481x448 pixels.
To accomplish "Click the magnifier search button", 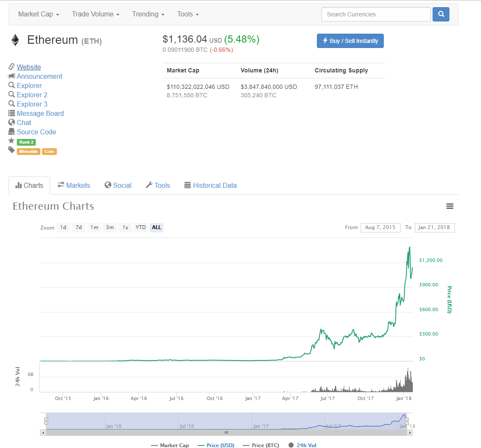I will (441, 14).
